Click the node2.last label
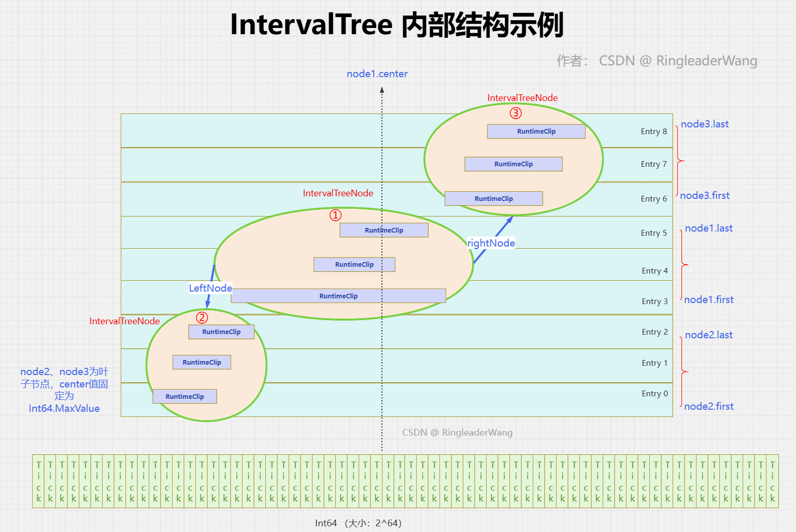The width and height of the screenshot is (796, 532). pyautogui.click(x=708, y=335)
